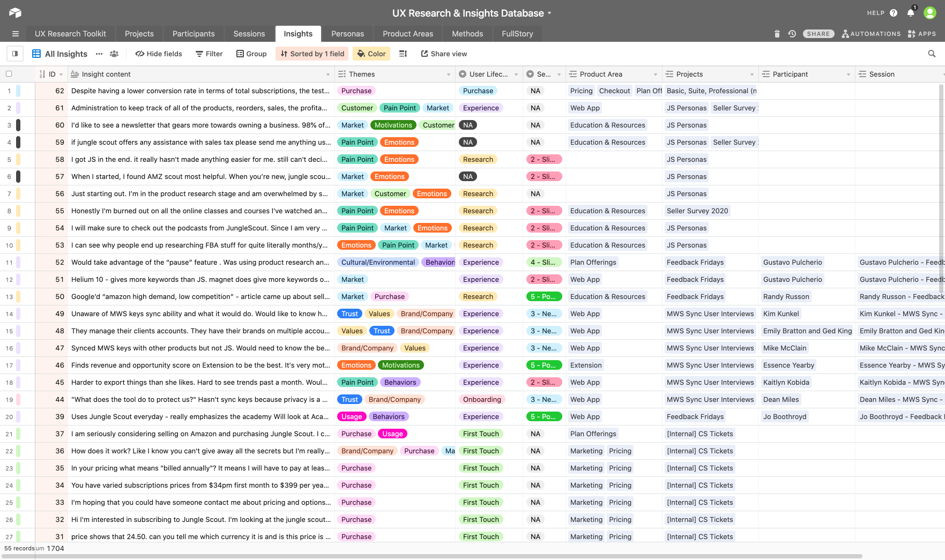This screenshot has width=945, height=560.
Task: Open the view options ellipsis menu
Action: point(99,54)
